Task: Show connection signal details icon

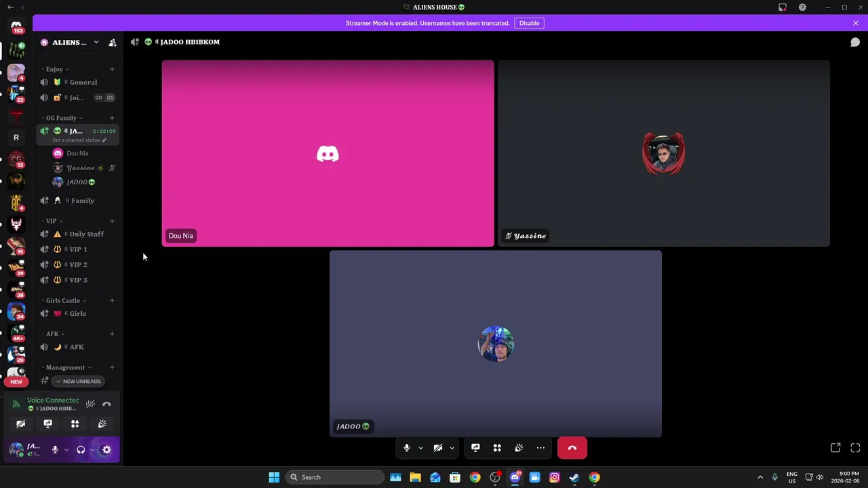Action: [x=16, y=404]
